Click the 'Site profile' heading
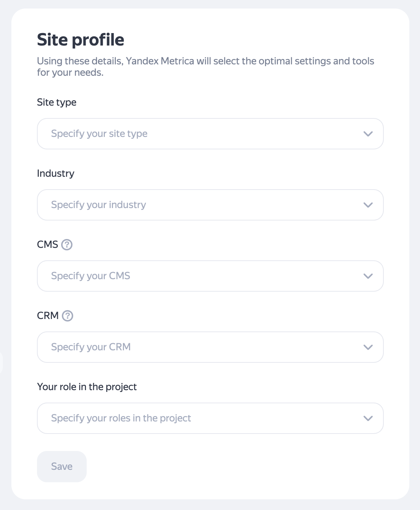 coord(81,40)
